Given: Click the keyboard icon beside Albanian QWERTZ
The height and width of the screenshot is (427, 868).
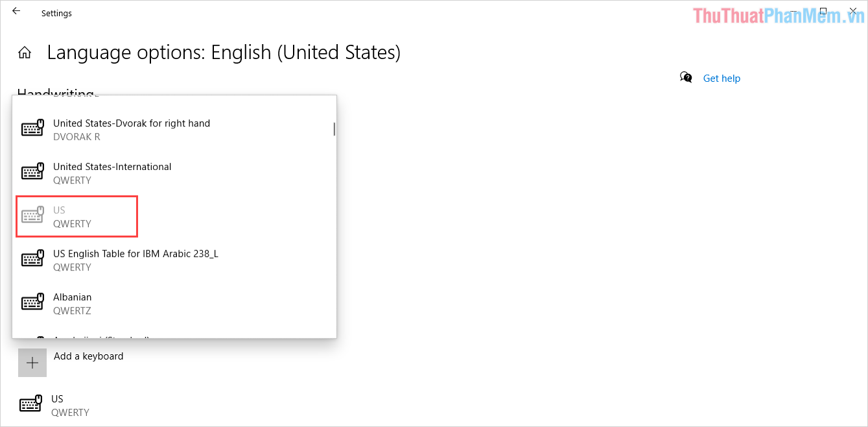Looking at the screenshot, I should pyautogui.click(x=32, y=302).
